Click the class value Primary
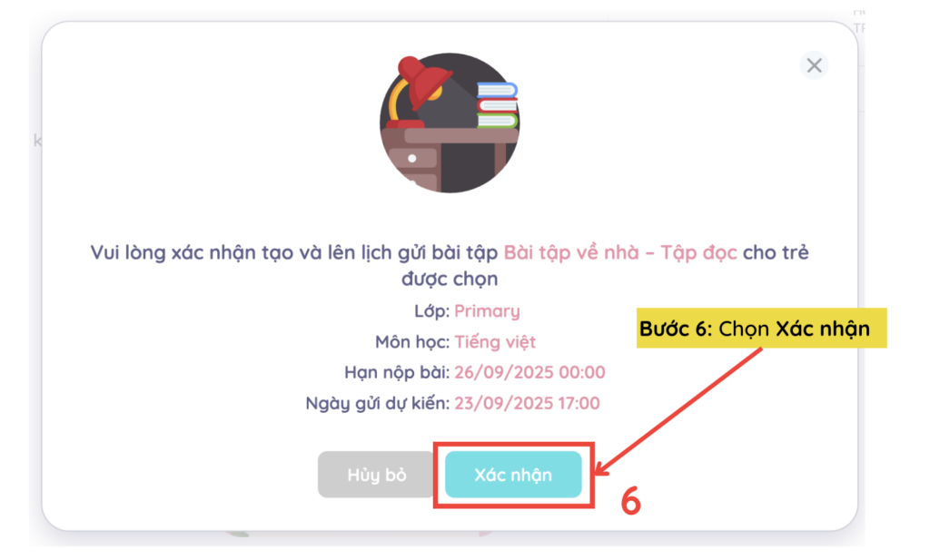The width and height of the screenshot is (930, 560). [487, 311]
